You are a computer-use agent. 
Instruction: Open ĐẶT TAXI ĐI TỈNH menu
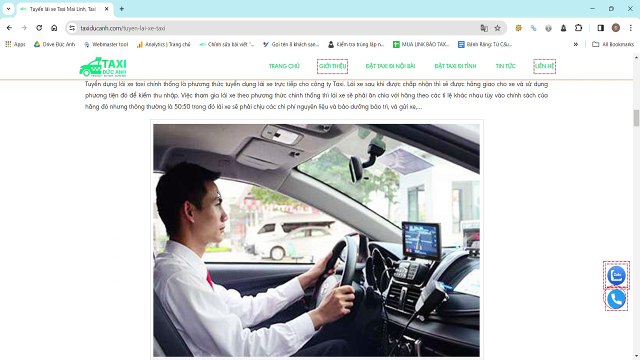[x=455, y=66]
